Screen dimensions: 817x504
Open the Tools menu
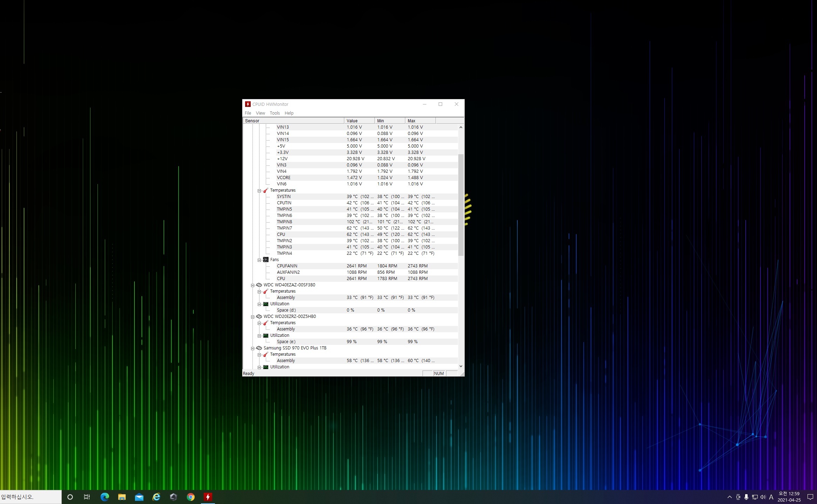pyautogui.click(x=275, y=113)
